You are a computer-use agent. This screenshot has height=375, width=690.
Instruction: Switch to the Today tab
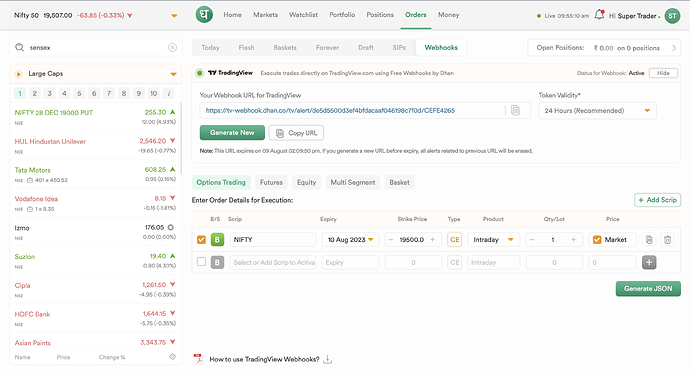click(x=210, y=48)
